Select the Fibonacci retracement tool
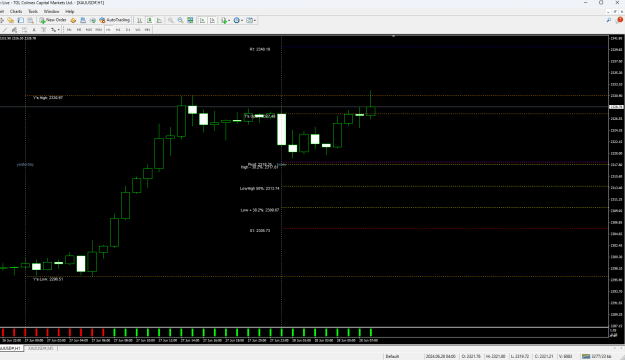 [24, 30]
